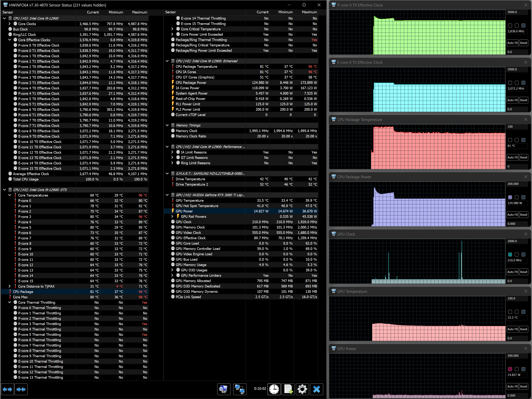532x399 pixels.
Task: Click the blue X close sensors icon
Action: (x=317, y=389)
